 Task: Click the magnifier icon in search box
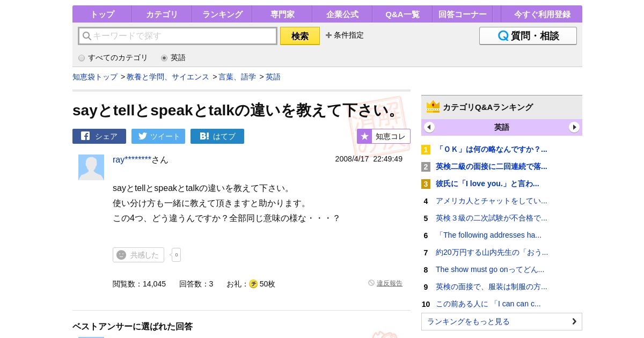(x=86, y=36)
